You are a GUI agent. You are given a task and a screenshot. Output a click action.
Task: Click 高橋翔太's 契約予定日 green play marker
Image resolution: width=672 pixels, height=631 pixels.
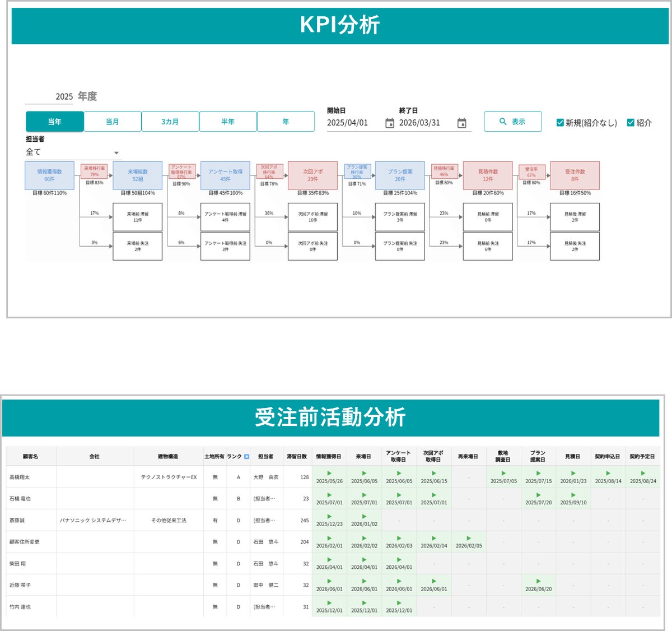(x=643, y=474)
